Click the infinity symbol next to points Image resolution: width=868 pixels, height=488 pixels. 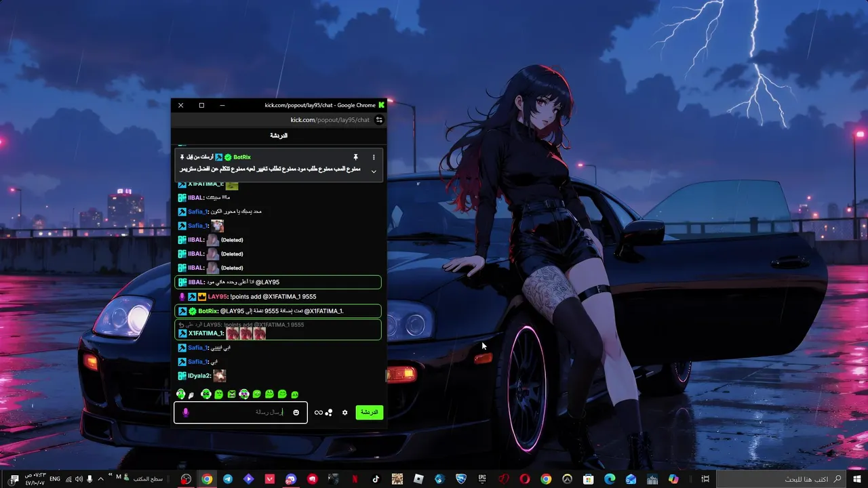(x=318, y=412)
